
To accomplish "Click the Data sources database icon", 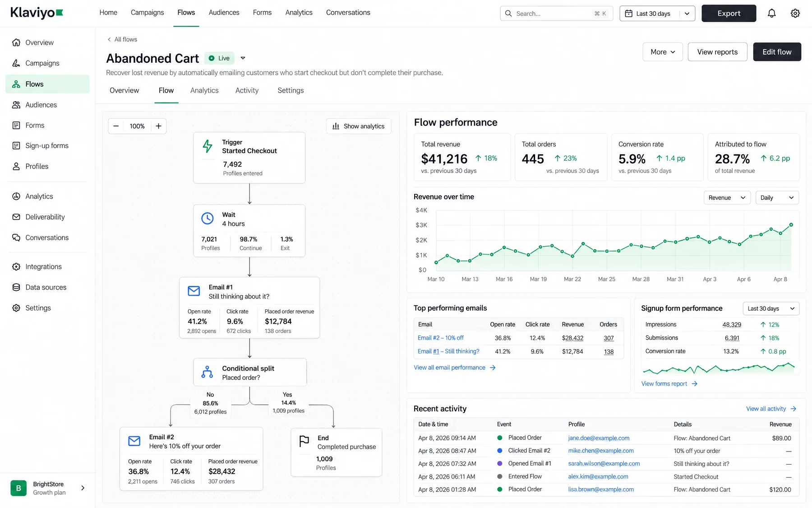I will [x=16, y=287].
